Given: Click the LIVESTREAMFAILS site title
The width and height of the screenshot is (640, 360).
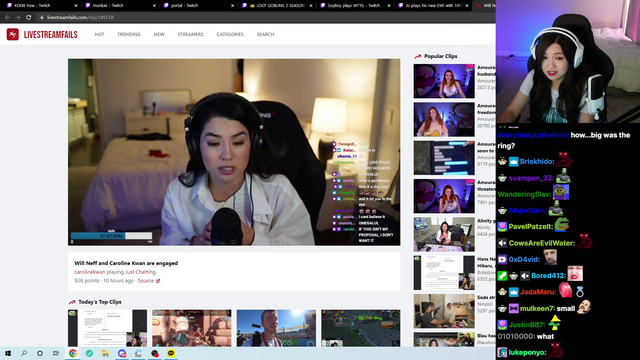Looking at the screenshot, I should (51, 35).
